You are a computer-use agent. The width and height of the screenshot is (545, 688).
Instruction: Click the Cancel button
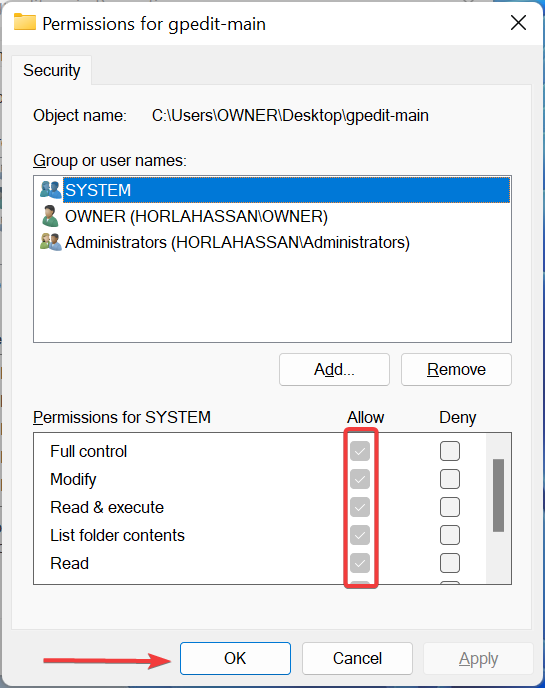coord(357,658)
